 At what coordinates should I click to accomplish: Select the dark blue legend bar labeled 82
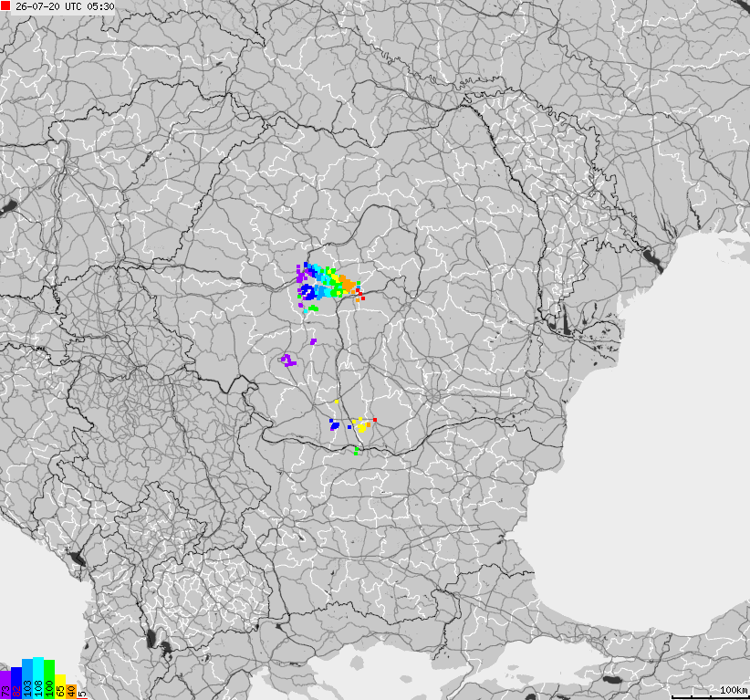(16, 683)
